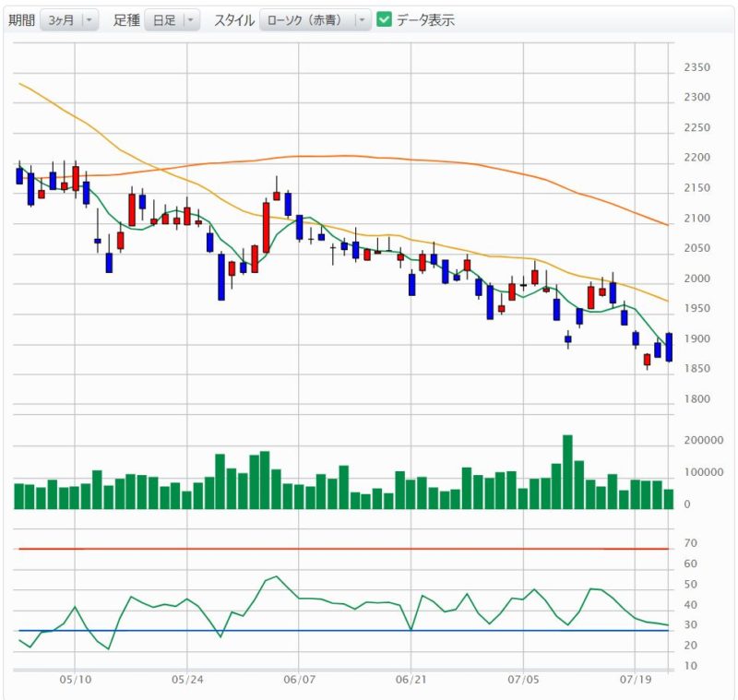Open the 期間 3ヶ月 period dropdown
The height and width of the screenshot is (700, 738).
click(69, 20)
